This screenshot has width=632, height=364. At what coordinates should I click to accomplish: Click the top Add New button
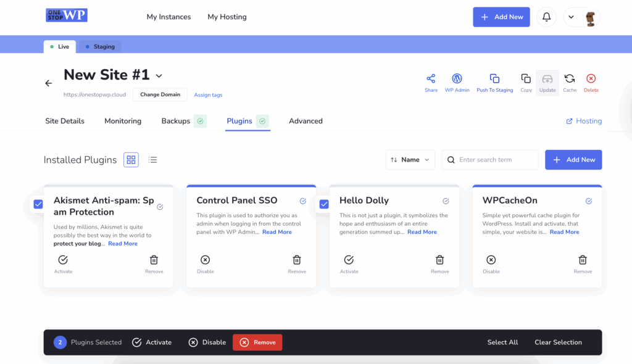point(501,17)
